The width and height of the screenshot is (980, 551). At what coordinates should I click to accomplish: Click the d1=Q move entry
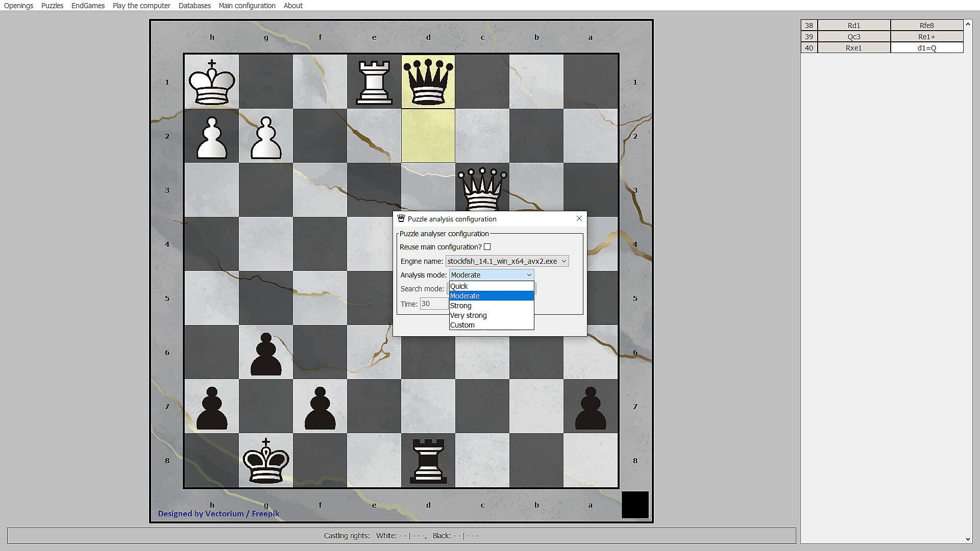pyautogui.click(x=926, y=48)
